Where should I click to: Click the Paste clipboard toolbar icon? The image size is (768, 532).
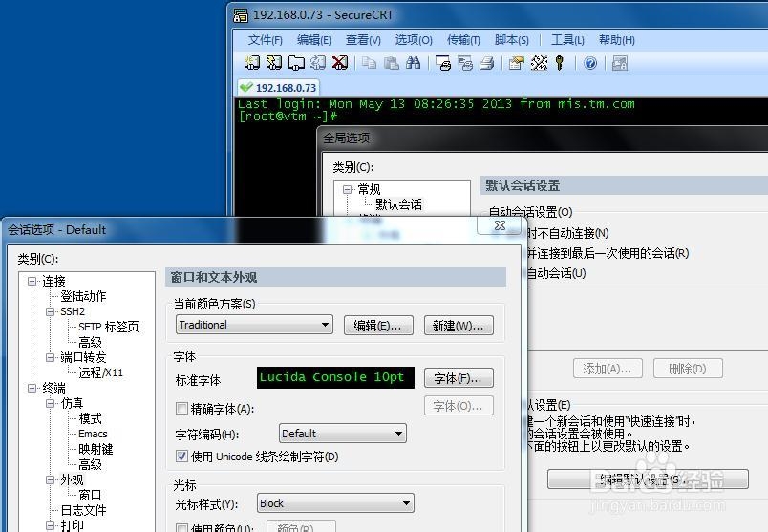[391, 63]
